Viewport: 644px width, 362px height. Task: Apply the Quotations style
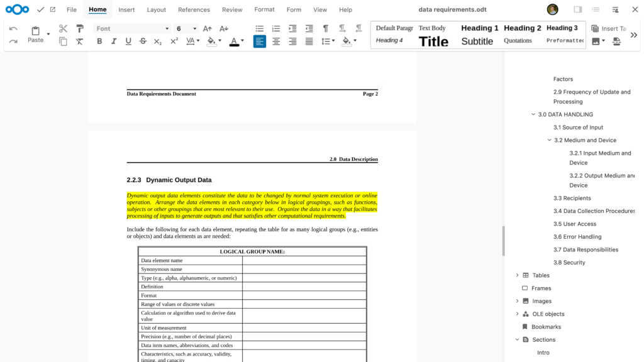coord(518,41)
